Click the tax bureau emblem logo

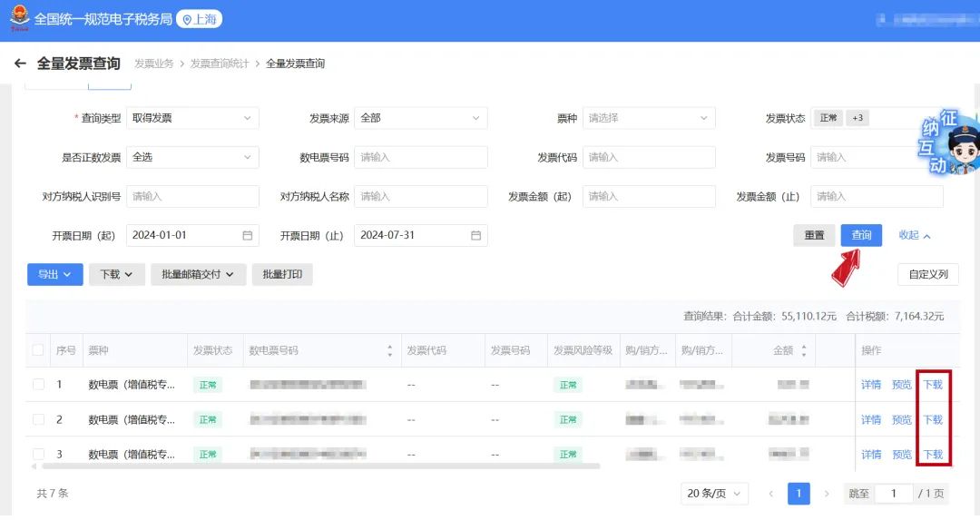click(19, 18)
